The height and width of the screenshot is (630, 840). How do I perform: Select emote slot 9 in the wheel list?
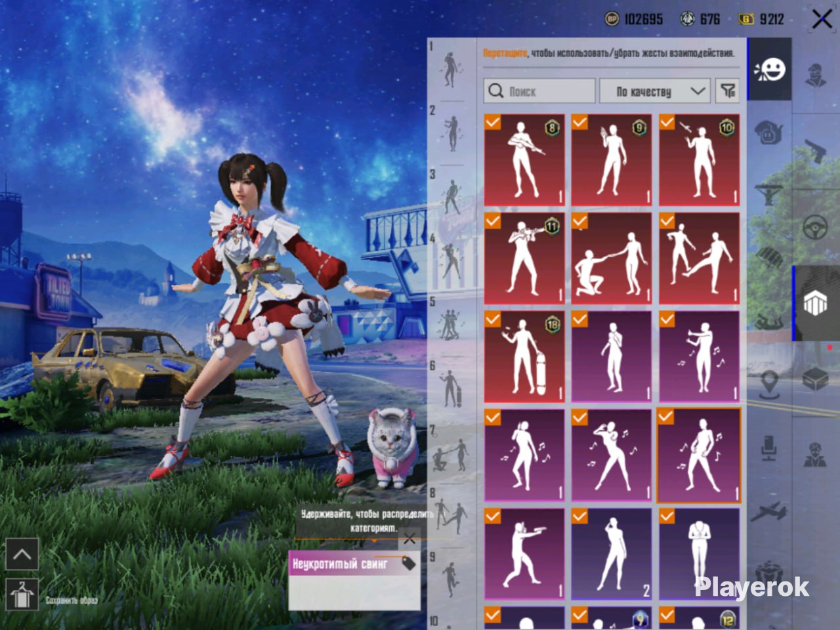click(451, 580)
